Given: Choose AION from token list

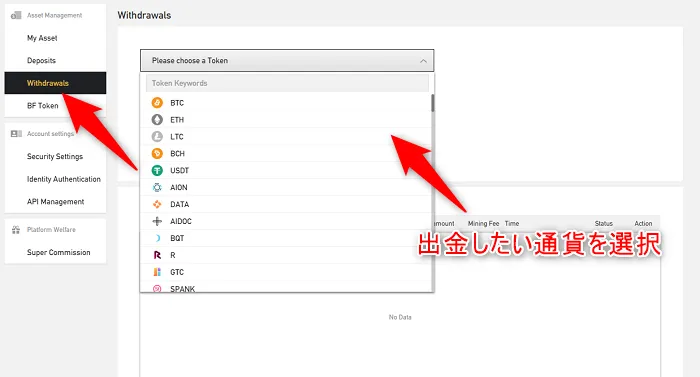Looking at the screenshot, I should click(x=286, y=188).
